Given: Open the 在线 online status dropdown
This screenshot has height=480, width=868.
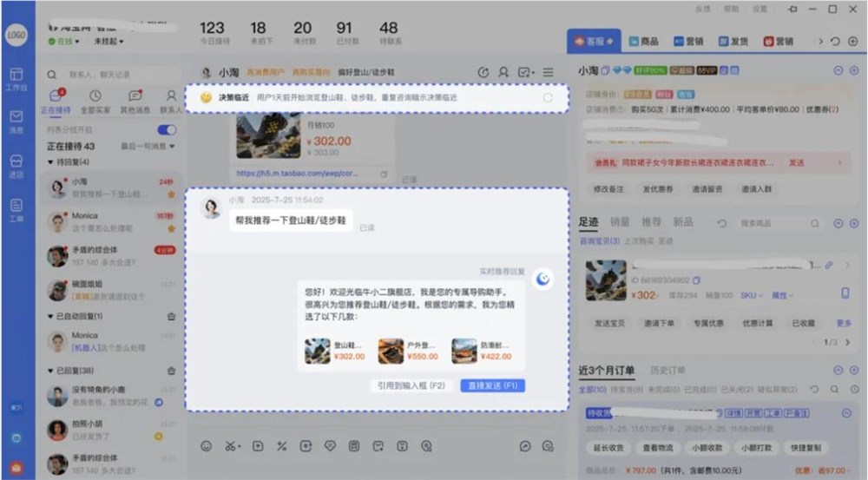Looking at the screenshot, I should (64, 41).
